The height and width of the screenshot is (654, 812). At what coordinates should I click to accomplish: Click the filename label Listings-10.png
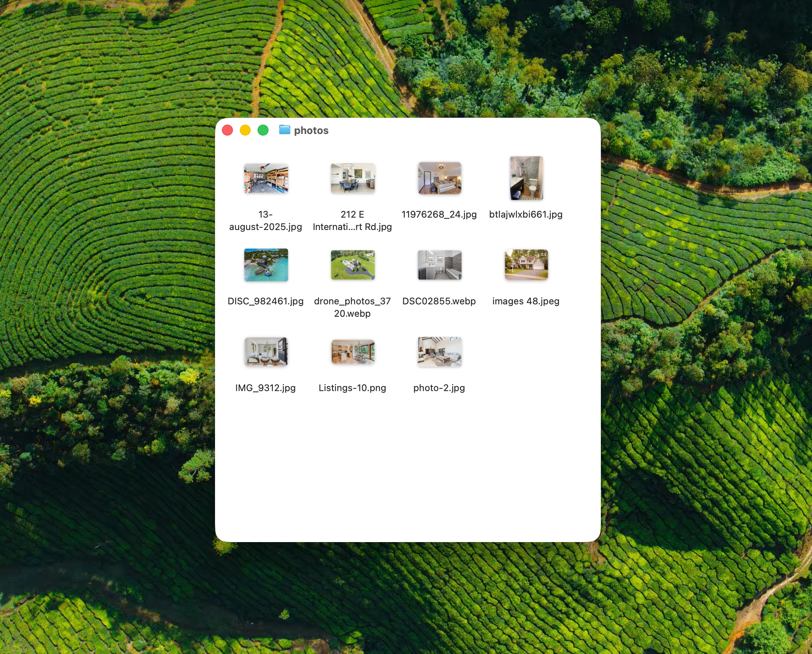coord(352,388)
